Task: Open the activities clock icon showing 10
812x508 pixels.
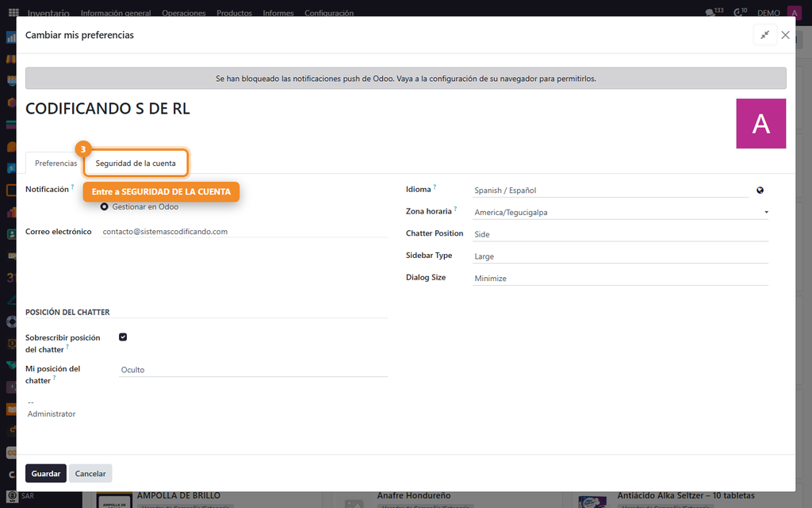Action: pos(740,12)
